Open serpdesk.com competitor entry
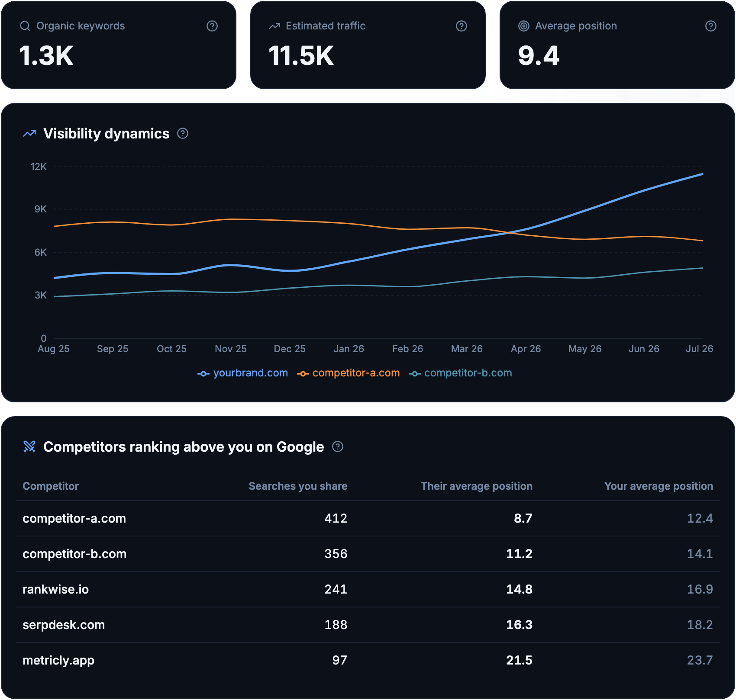Screen dimensions: 736x700 (x=64, y=625)
